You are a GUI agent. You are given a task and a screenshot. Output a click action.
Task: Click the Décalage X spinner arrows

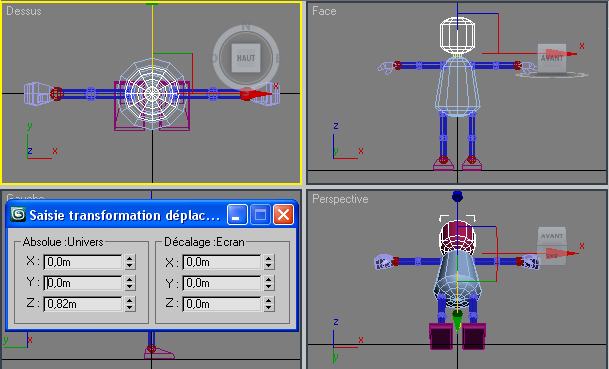[269, 262]
